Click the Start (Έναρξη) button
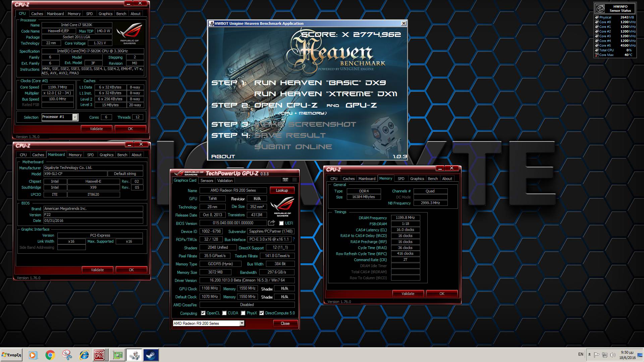 coord(12,355)
